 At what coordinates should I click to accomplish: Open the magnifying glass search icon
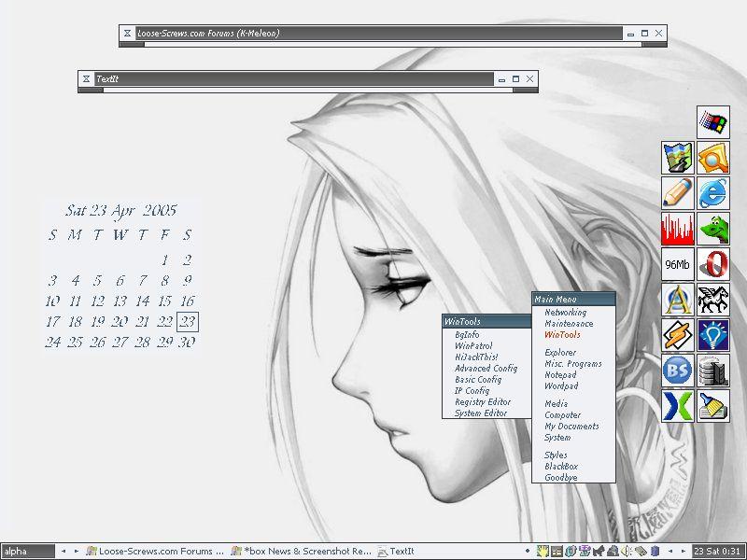[713, 158]
